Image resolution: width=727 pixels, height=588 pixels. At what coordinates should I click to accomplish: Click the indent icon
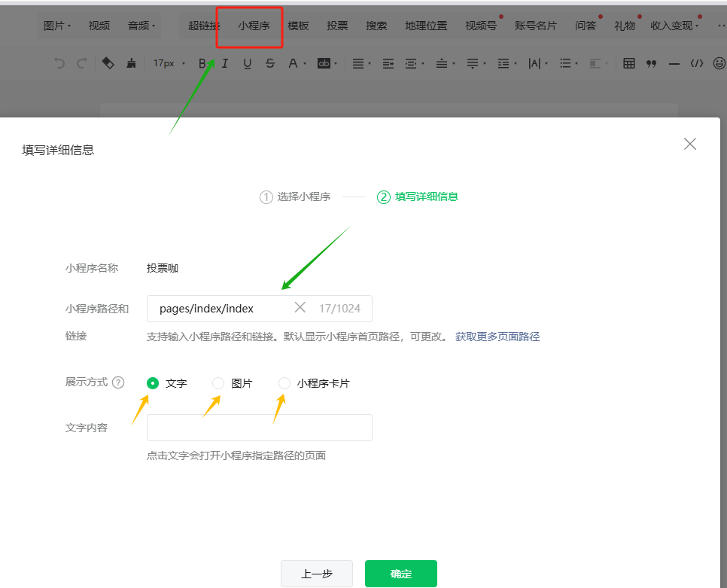click(388, 63)
